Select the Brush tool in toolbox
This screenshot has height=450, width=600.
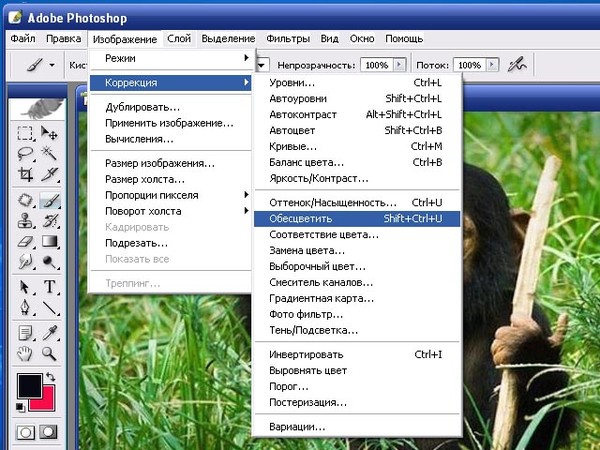[x=50, y=200]
